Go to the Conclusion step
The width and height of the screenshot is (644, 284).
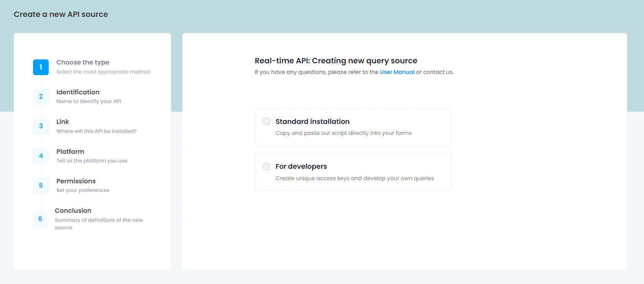coord(73,210)
